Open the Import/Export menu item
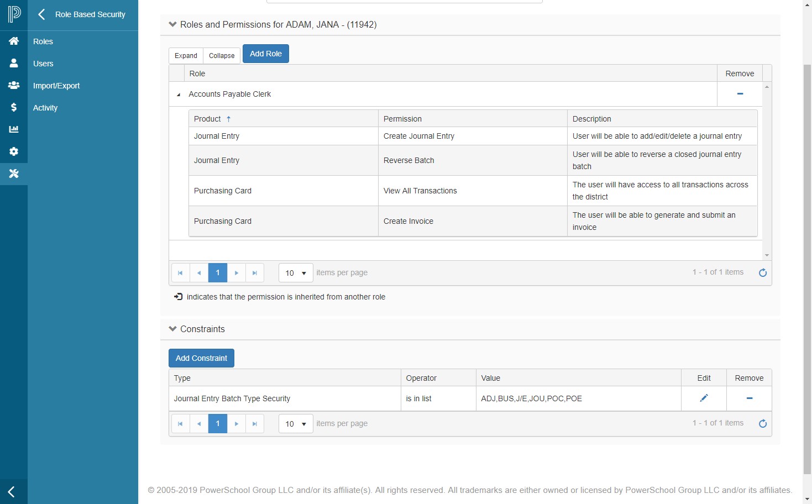Image resolution: width=812 pixels, height=504 pixels. (56, 86)
